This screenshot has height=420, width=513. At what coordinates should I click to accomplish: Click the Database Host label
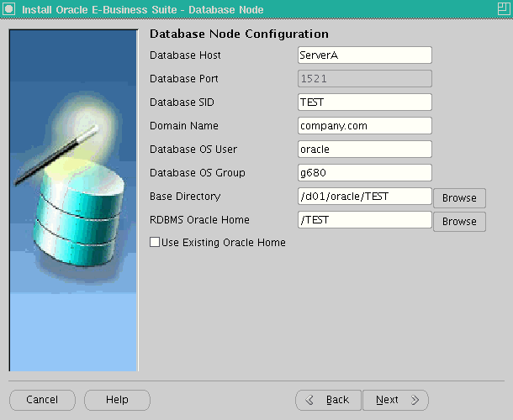pyautogui.click(x=185, y=55)
